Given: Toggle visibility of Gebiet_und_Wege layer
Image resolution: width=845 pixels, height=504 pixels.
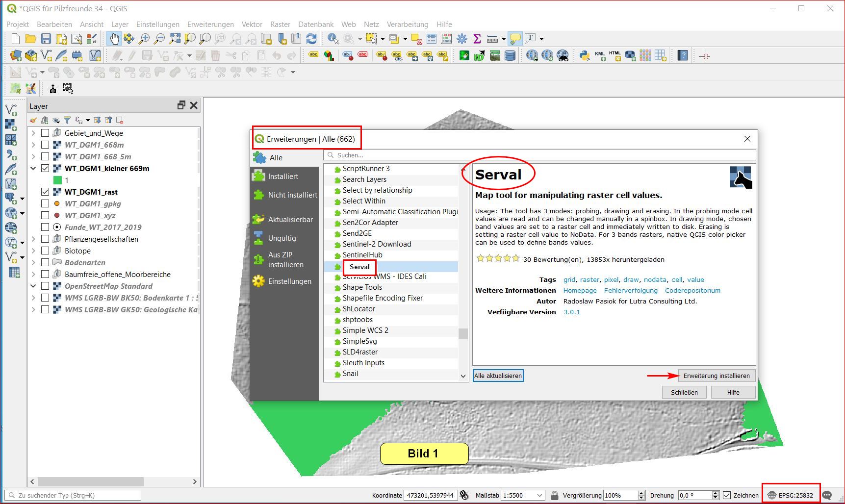Looking at the screenshot, I should (x=45, y=133).
